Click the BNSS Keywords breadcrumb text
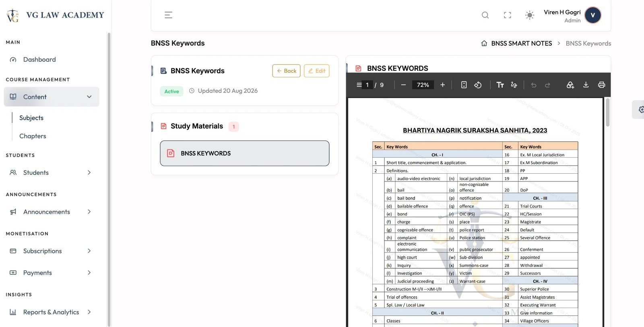644x327 pixels. click(x=588, y=43)
